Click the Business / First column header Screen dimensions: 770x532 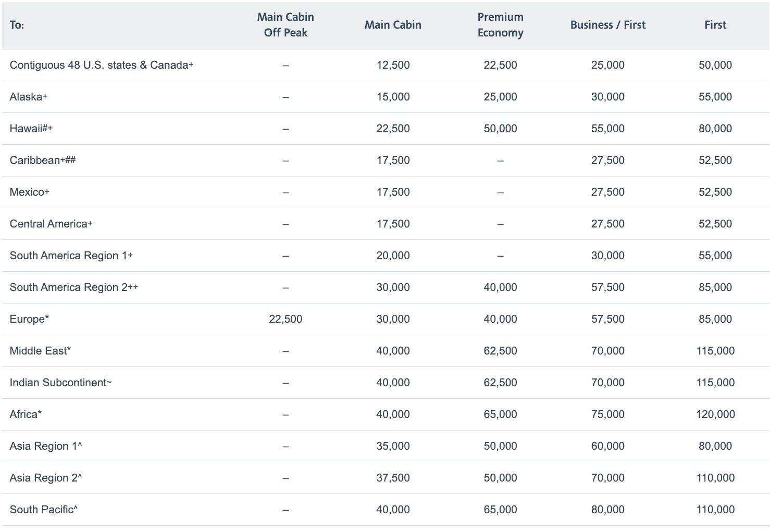point(608,24)
